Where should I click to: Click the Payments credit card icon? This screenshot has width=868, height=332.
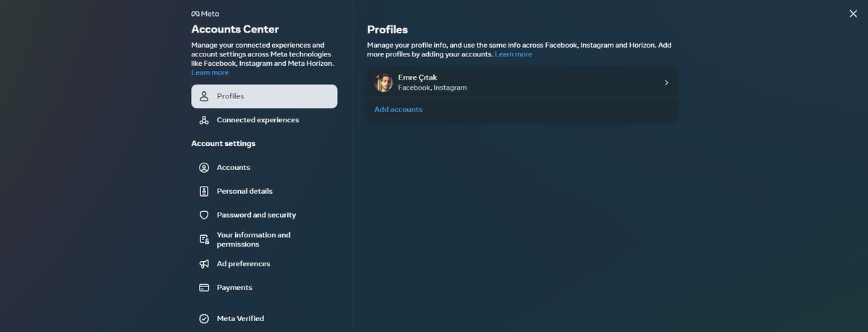coord(204,287)
